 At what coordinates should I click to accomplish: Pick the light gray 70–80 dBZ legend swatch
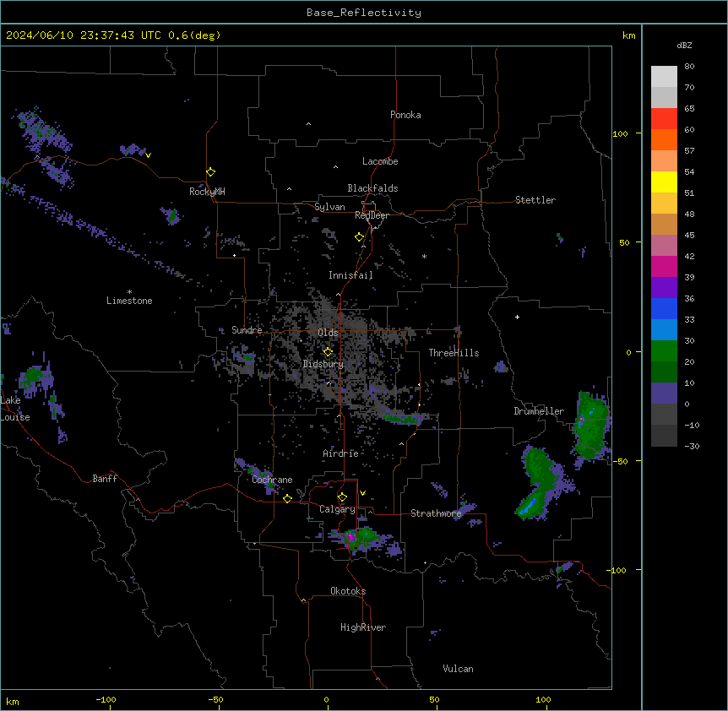point(664,77)
